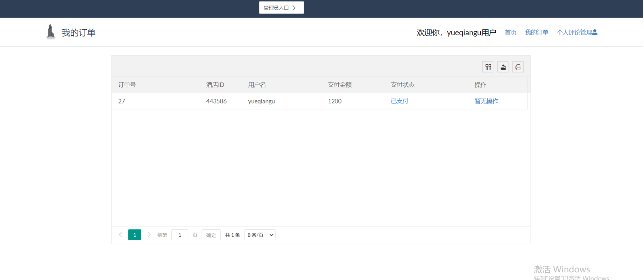Open 我的订单 navigation link
Viewport: 644px width, 280px height.
point(537,33)
